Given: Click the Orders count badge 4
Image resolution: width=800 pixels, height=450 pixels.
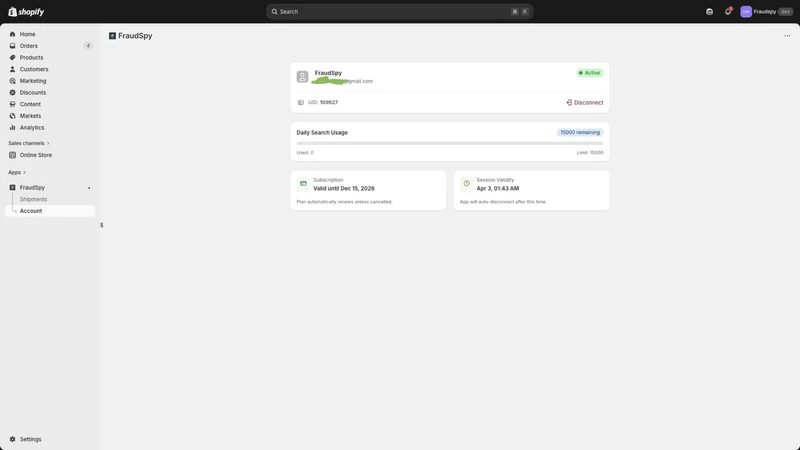Looking at the screenshot, I should click(88, 46).
